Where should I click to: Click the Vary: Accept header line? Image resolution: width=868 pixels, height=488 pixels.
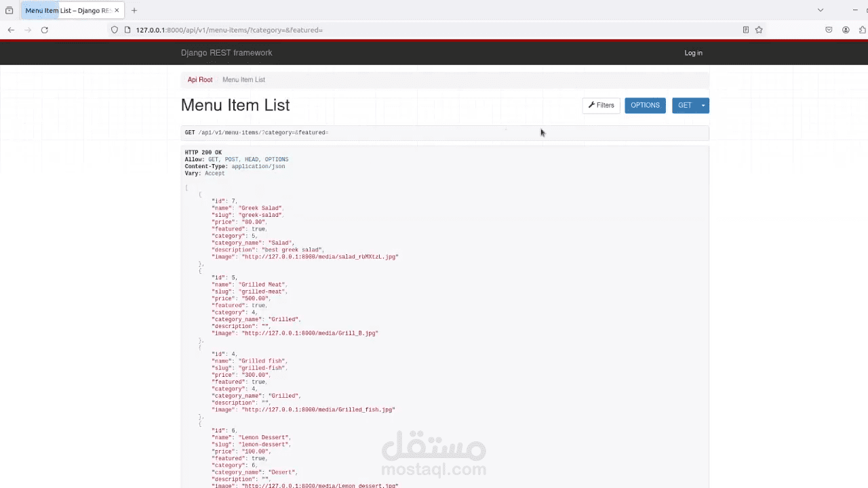click(205, 174)
